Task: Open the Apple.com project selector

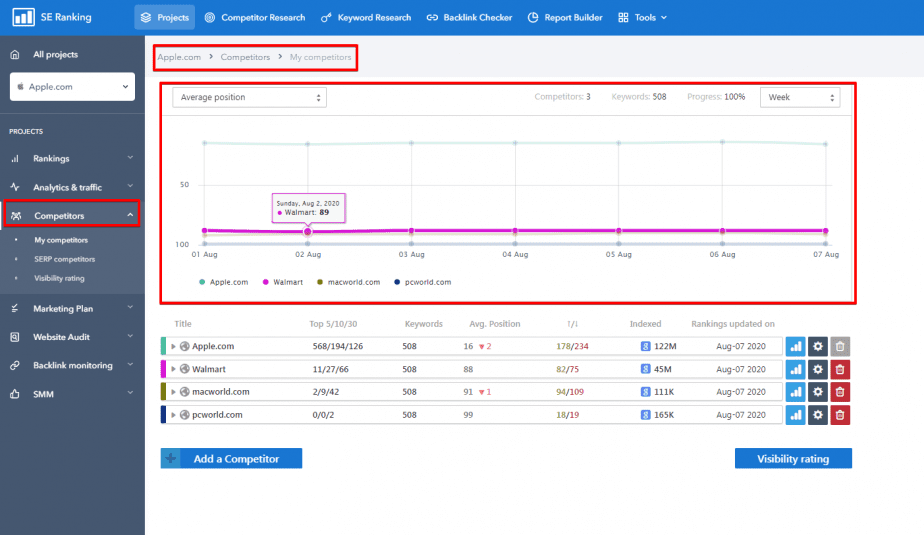Action: 72,87
